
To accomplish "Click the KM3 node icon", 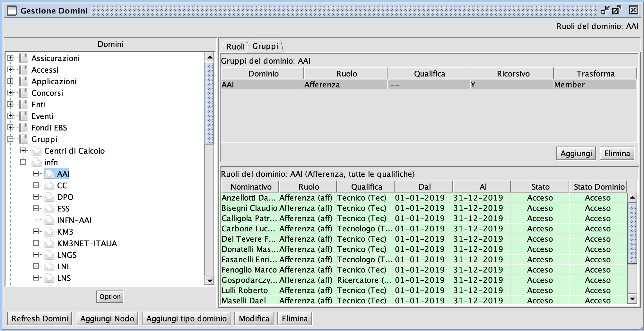I will tap(49, 232).
